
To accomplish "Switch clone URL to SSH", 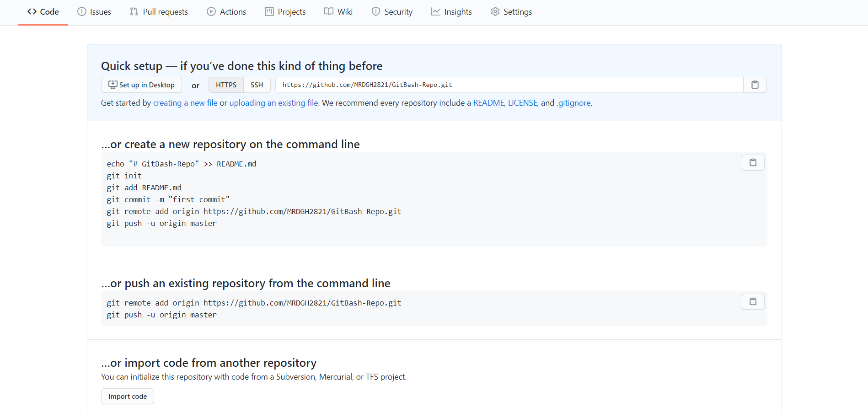I will coord(257,85).
